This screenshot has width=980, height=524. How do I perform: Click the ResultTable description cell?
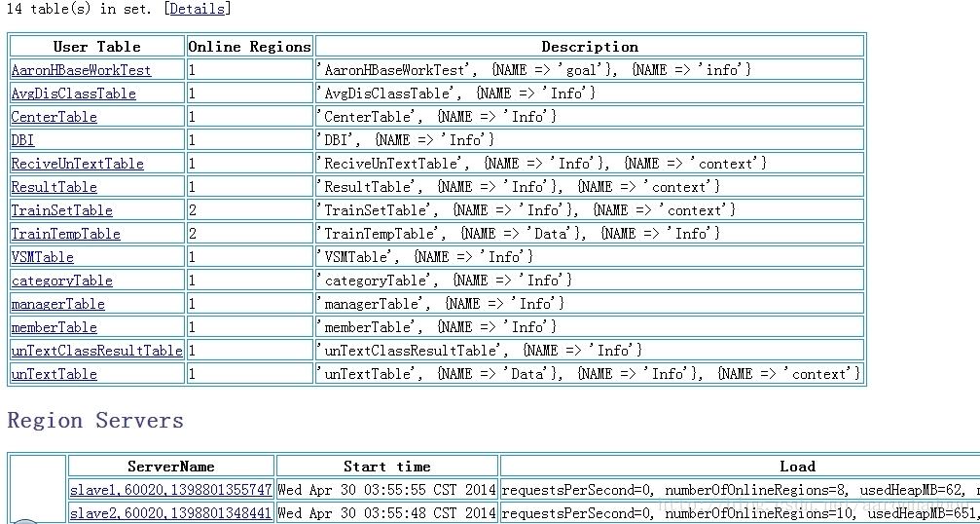590,187
